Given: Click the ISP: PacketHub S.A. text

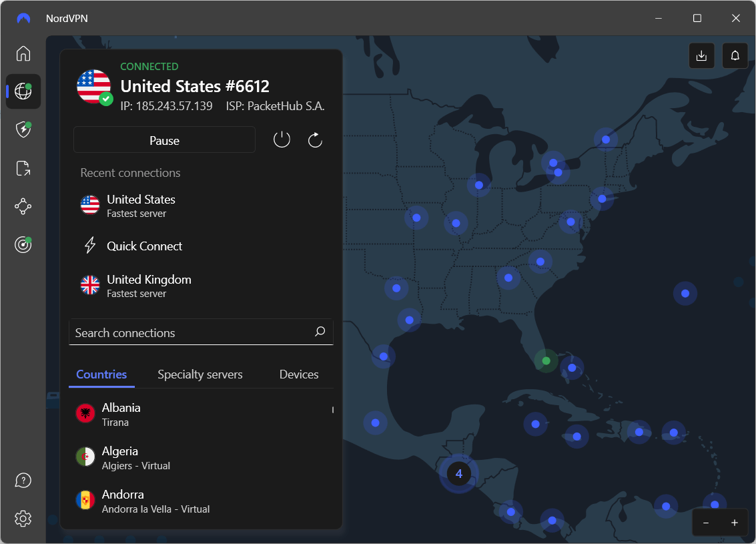Looking at the screenshot, I should coord(276,106).
